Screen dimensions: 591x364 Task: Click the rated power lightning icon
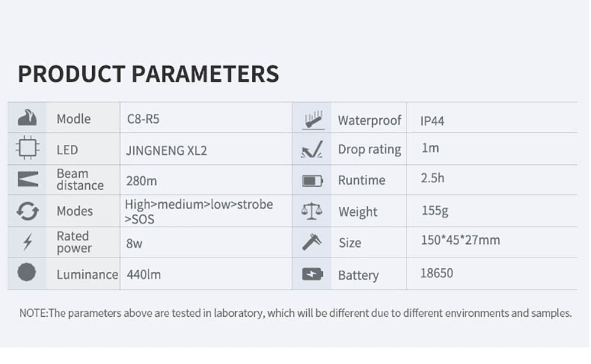pyautogui.click(x=27, y=242)
